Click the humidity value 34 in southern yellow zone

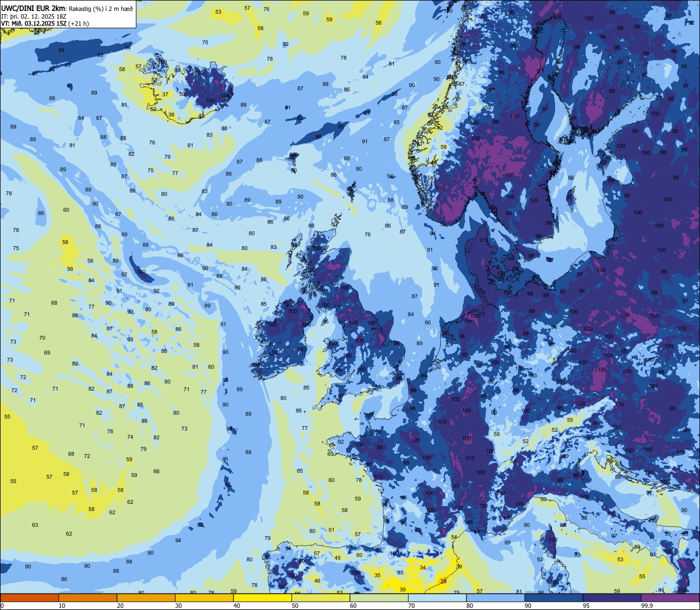(423, 568)
